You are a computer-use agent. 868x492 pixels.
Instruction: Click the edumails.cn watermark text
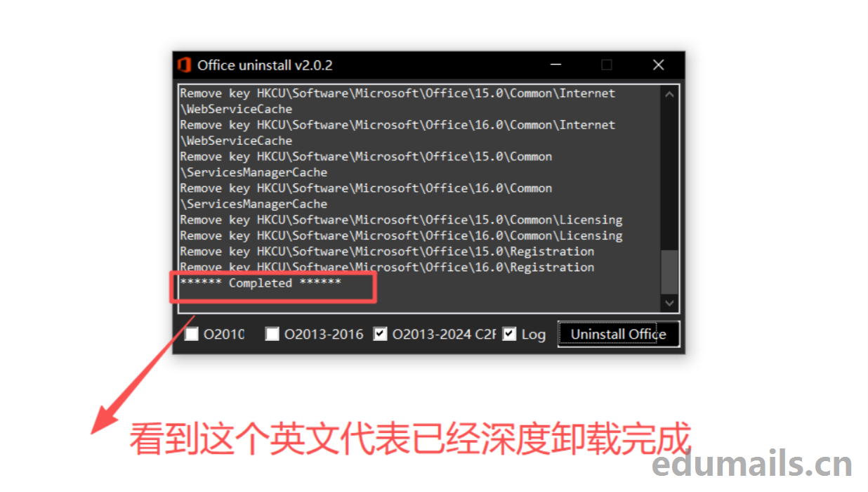[x=751, y=465]
